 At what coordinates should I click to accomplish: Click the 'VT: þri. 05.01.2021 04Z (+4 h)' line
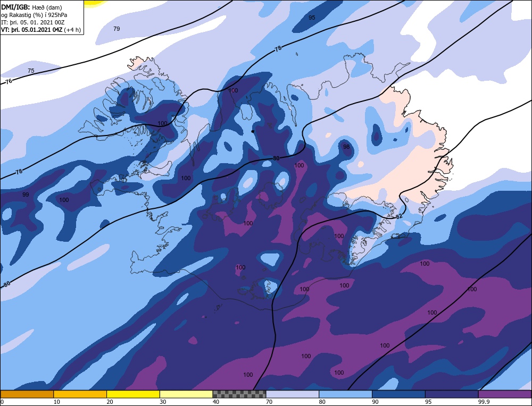[41, 30]
